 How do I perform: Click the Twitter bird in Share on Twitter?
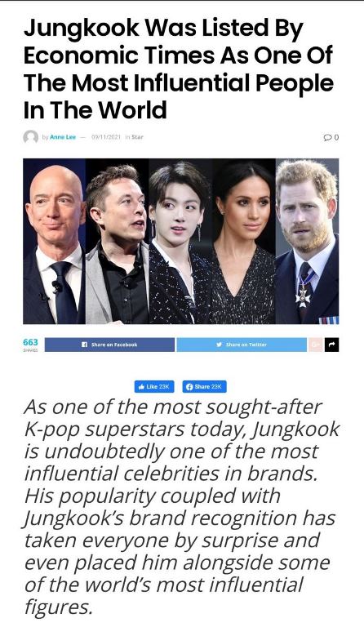coord(219,345)
